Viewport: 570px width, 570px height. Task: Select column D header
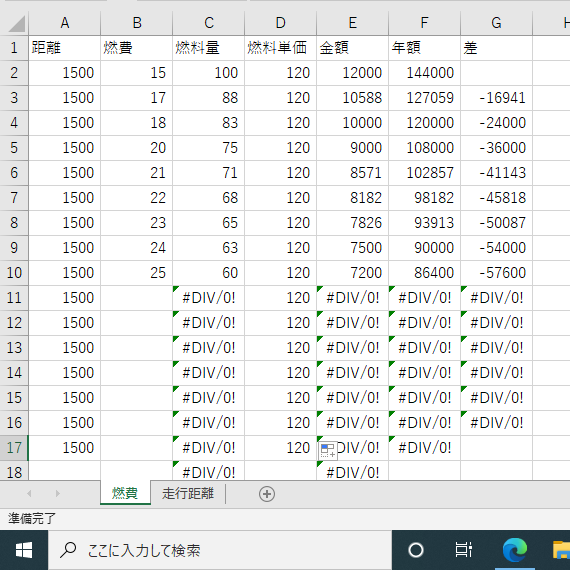(280, 23)
